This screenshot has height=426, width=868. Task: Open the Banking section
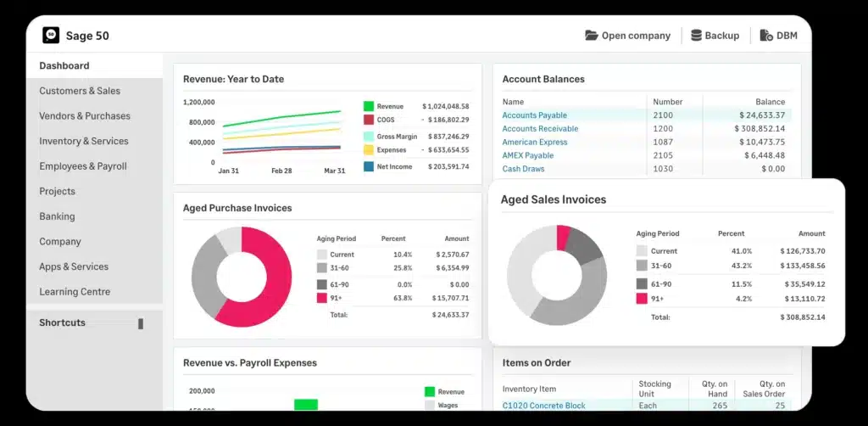tap(57, 216)
